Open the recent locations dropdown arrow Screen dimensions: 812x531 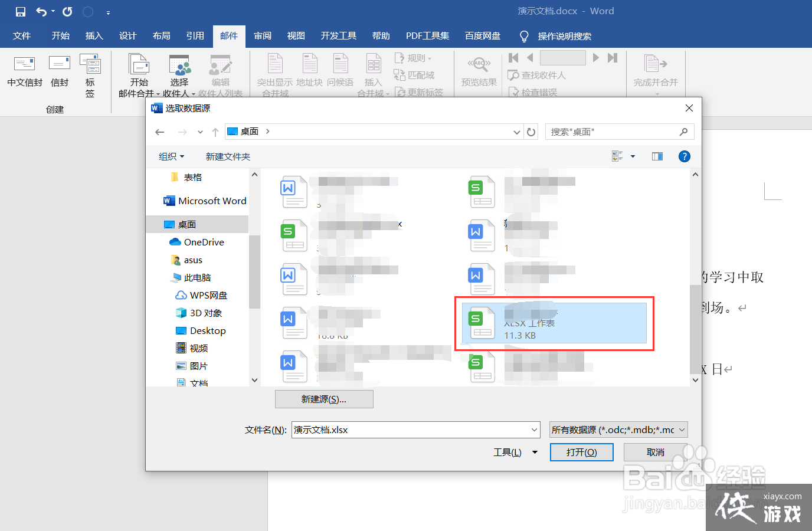tap(200, 132)
